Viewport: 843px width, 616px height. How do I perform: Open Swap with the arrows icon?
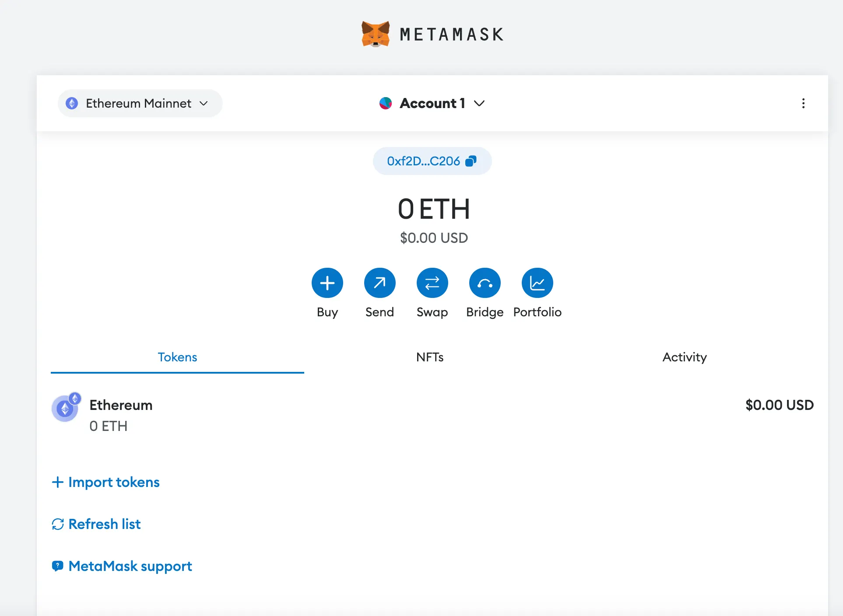(x=432, y=283)
